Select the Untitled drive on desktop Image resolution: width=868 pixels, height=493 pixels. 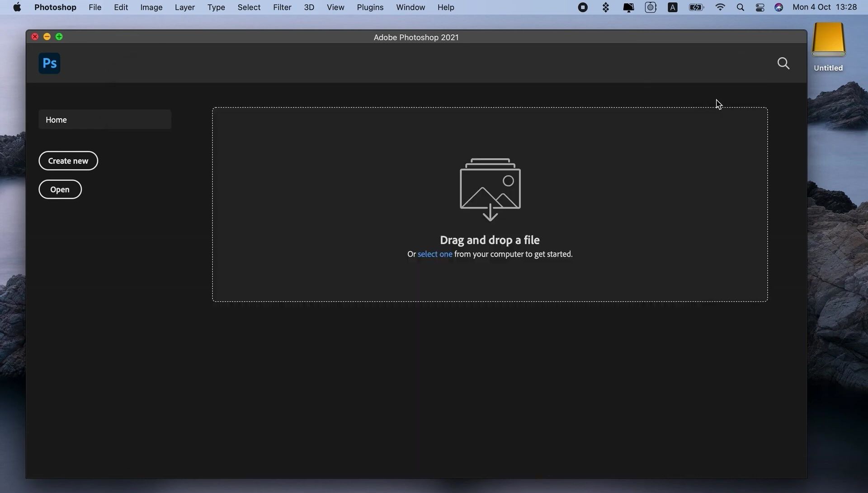click(x=828, y=47)
